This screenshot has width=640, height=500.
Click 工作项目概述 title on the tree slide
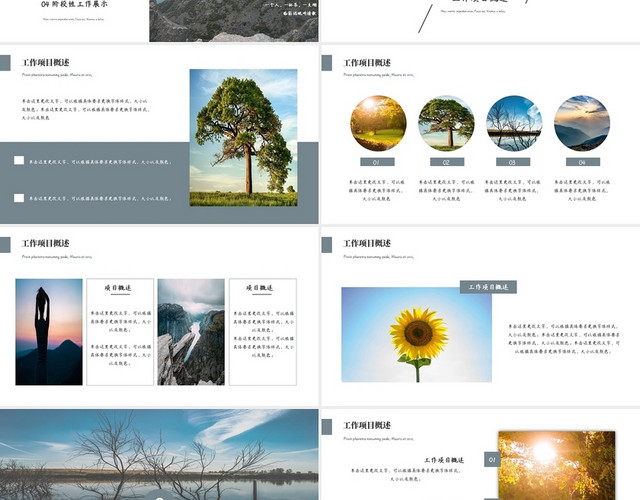tap(45, 62)
